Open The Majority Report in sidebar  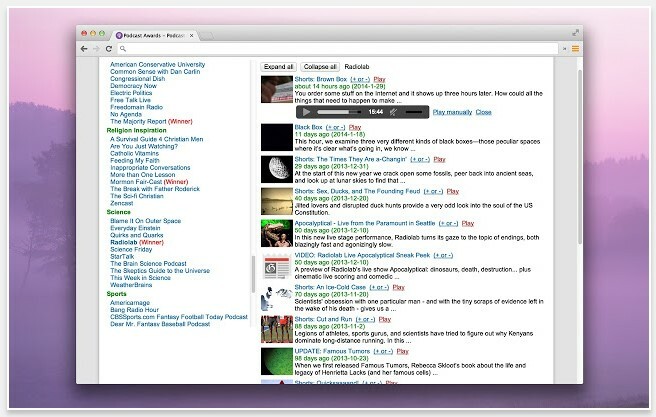[x=151, y=121]
